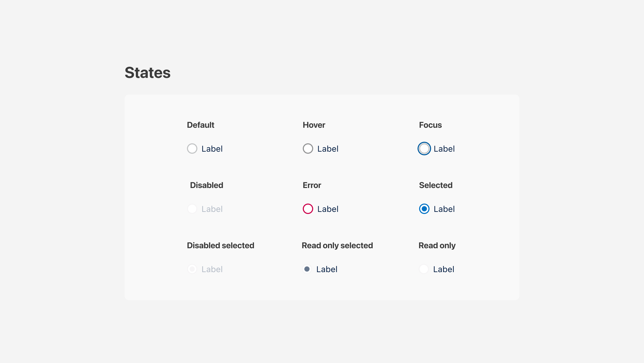The width and height of the screenshot is (644, 363).
Task: Select the Default state radio button
Action: point(192,149)
